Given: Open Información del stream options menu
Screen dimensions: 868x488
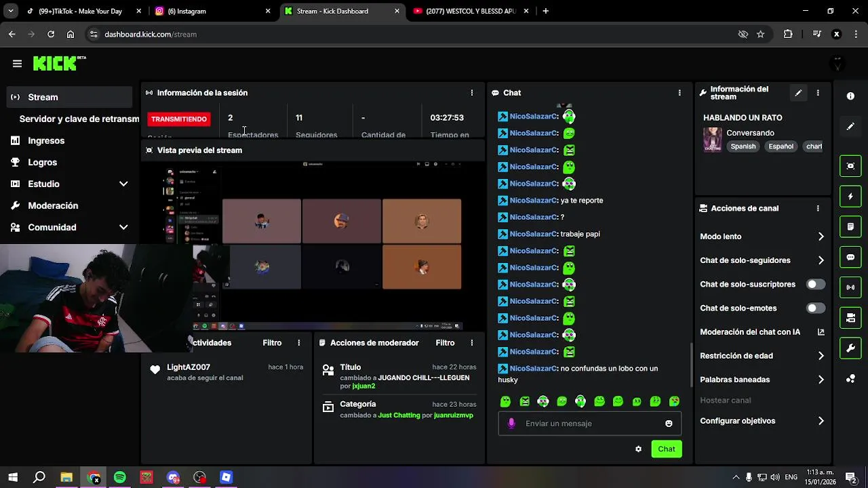Looking at the screenshot, I should pyautogui.click(x=818, y=93).
